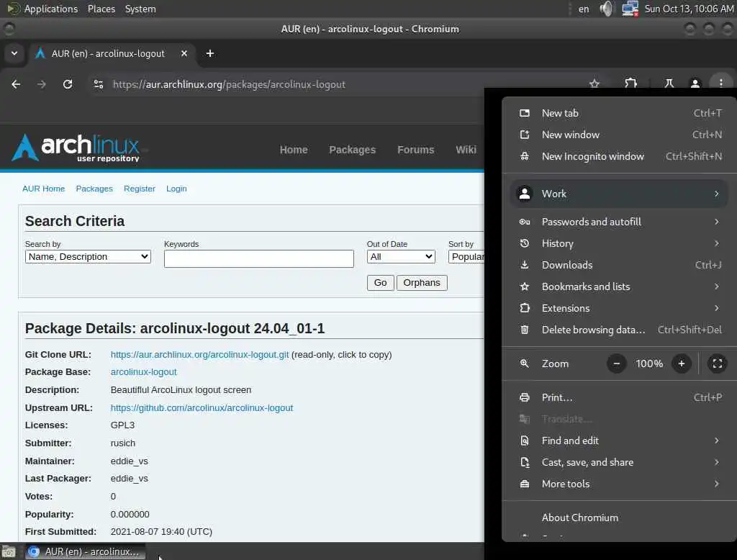Screen dimensions: 737x560
Task: Open the Search by dropdown
Action: click(88, 257)
